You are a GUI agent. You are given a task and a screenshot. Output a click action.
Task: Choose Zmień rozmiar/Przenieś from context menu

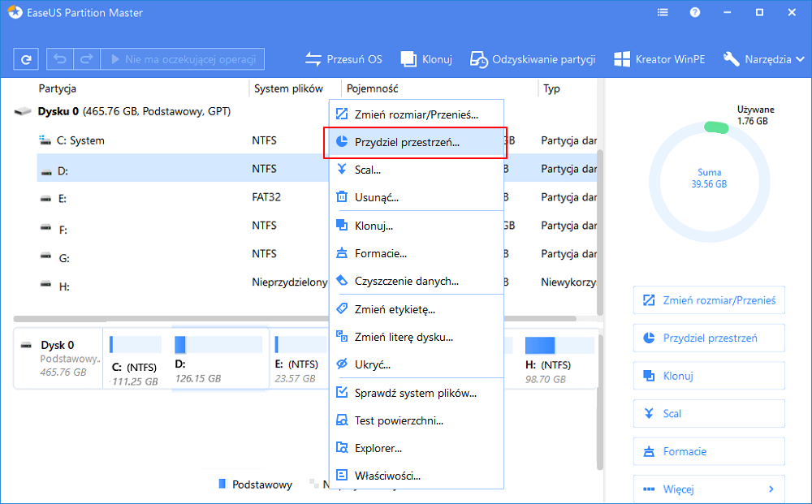click(x=417, y=114)
